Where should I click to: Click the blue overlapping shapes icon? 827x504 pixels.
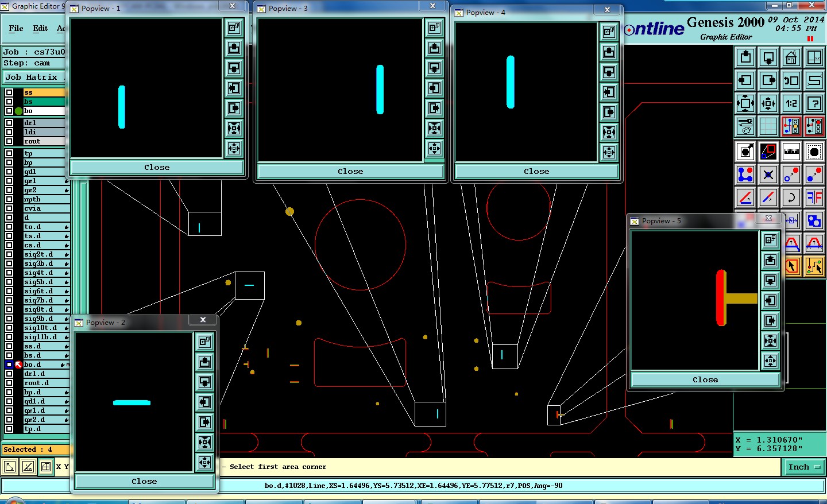pos(814,220)
